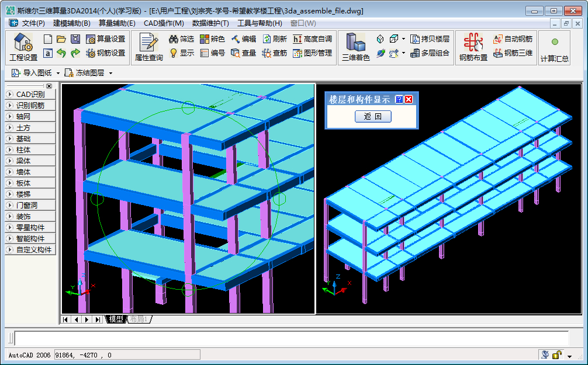Open the 钢筋布置 rebar layout tool
588x365 pixels.
click(x=473, y=47)
